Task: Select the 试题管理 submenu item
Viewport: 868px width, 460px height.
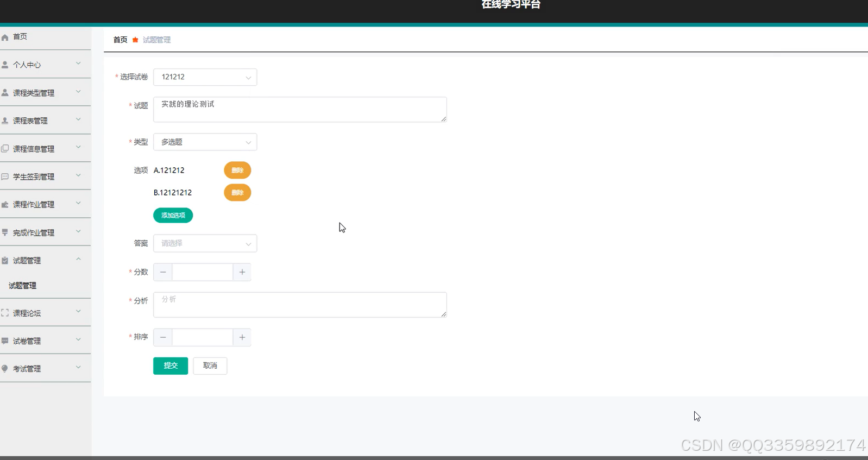Action: pos(45,286)
